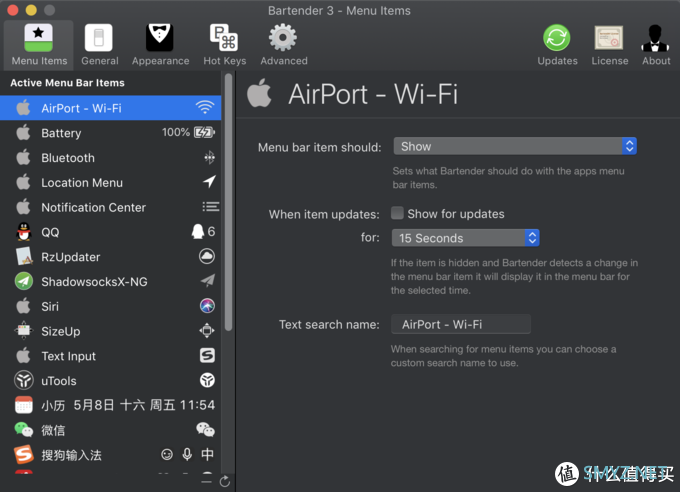Click the Sogou smiley face icon
680x492 pixels.
(167, 454)
